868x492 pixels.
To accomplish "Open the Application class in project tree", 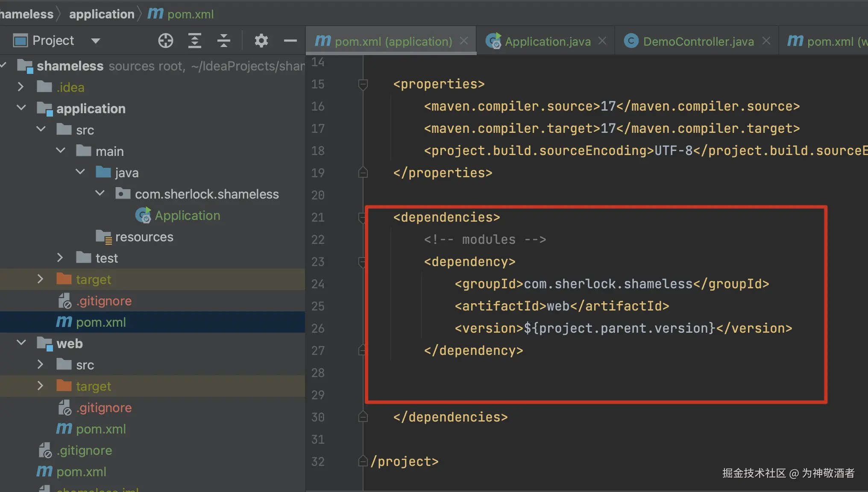I will click(187, 215).
